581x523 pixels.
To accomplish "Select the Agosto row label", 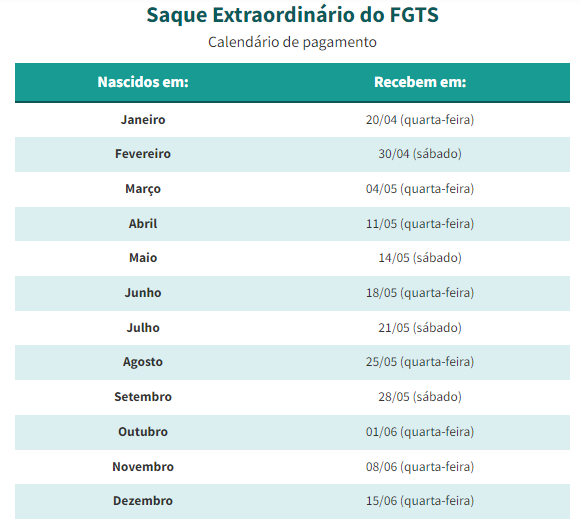I will pyautogui.click(x=143, y=362).
